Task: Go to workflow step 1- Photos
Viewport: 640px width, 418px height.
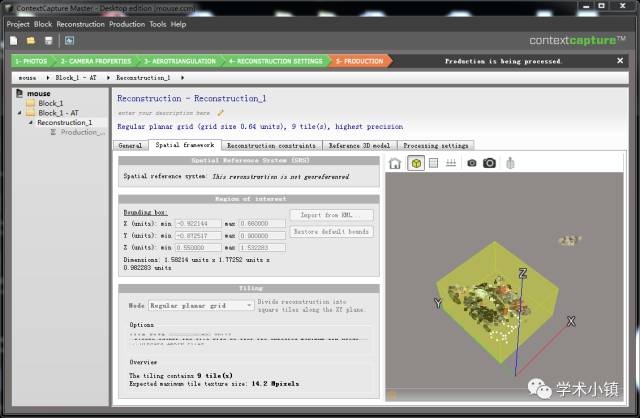Action: pyautogui.click(x=31, y=61)
